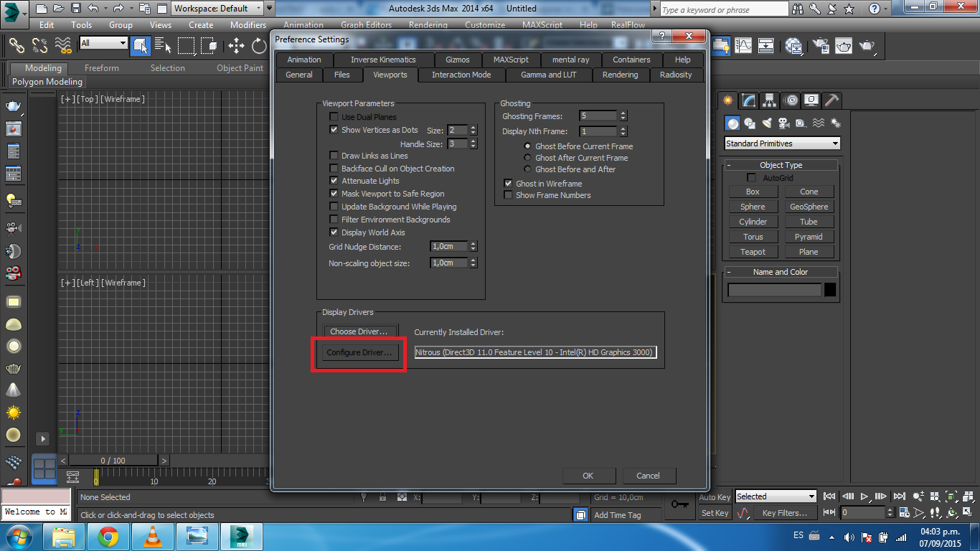Confirm preferences with OK button
980x551 pixels.
[588, 476]
